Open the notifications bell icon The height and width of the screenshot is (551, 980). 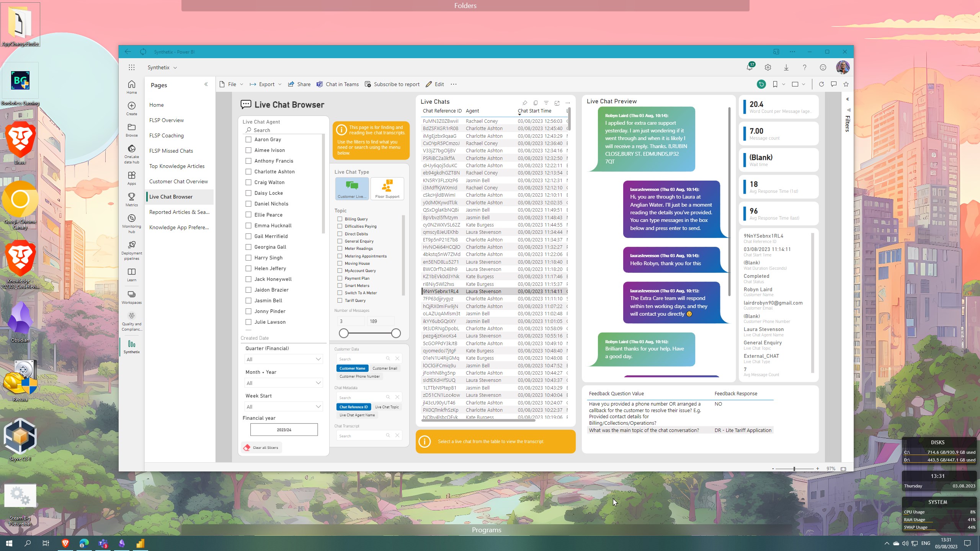tap(749, 67)
